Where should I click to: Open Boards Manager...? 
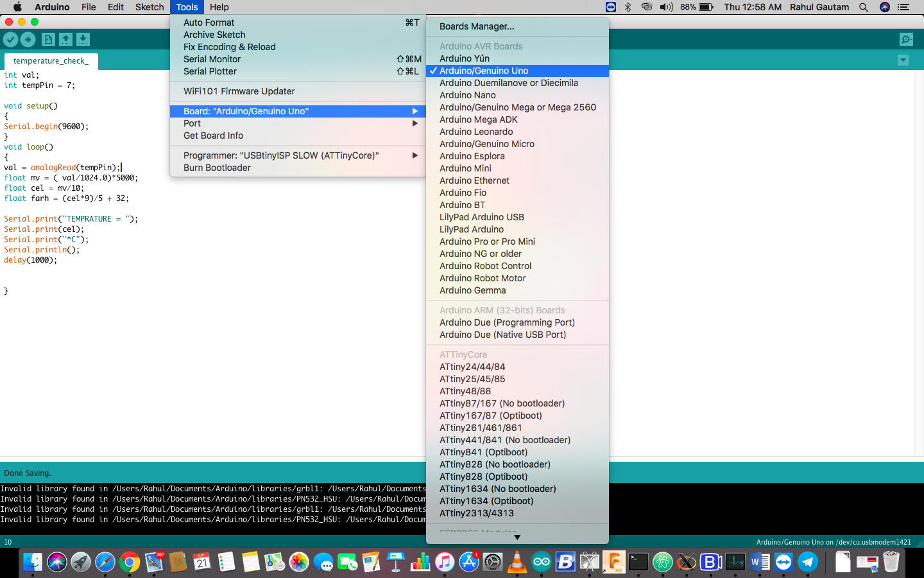517,26
